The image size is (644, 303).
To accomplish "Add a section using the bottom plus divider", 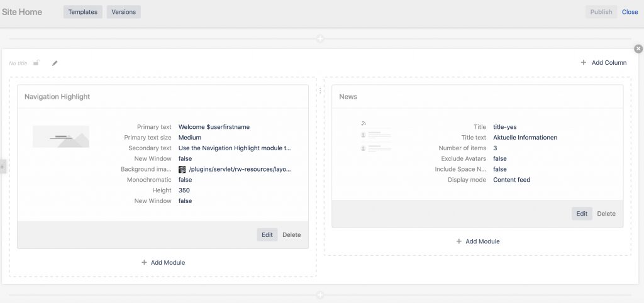I will [x=320, y=295].
